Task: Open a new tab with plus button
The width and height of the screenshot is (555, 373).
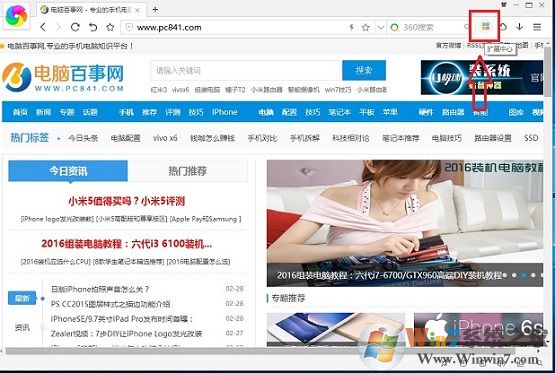Action: pos(155,10)
